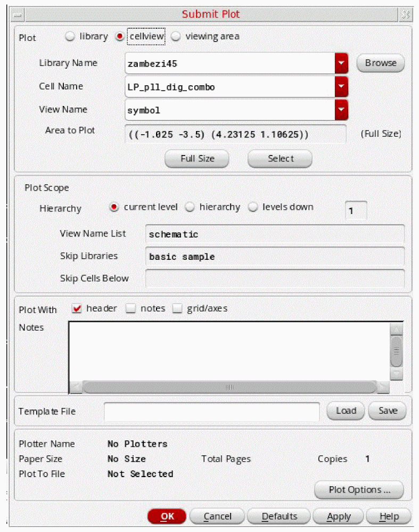The width and height of the screenshot is (419, 532).
Task: Click the Library Name field zambezi45
Action: click(x=230, y=63)
